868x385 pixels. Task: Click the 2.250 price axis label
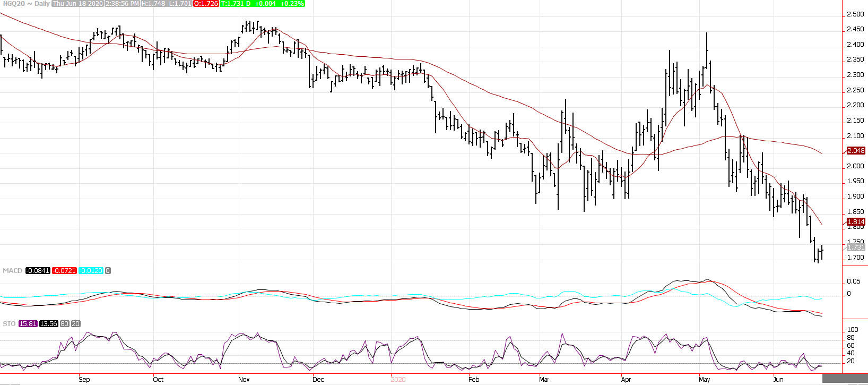coord(855,90)
